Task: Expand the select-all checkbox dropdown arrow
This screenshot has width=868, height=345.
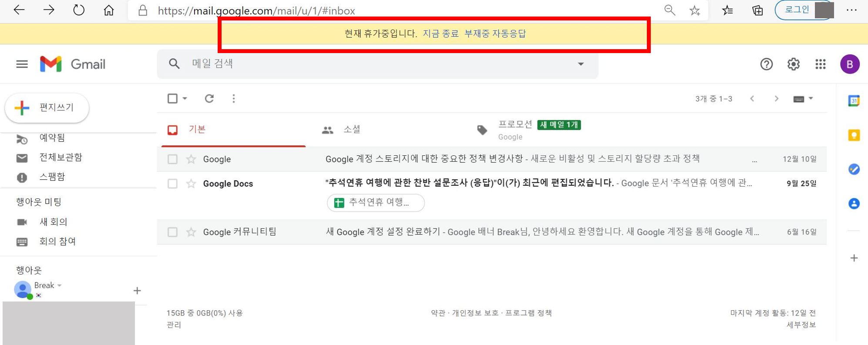Action: pyautogui.click(x=185, y=98)
